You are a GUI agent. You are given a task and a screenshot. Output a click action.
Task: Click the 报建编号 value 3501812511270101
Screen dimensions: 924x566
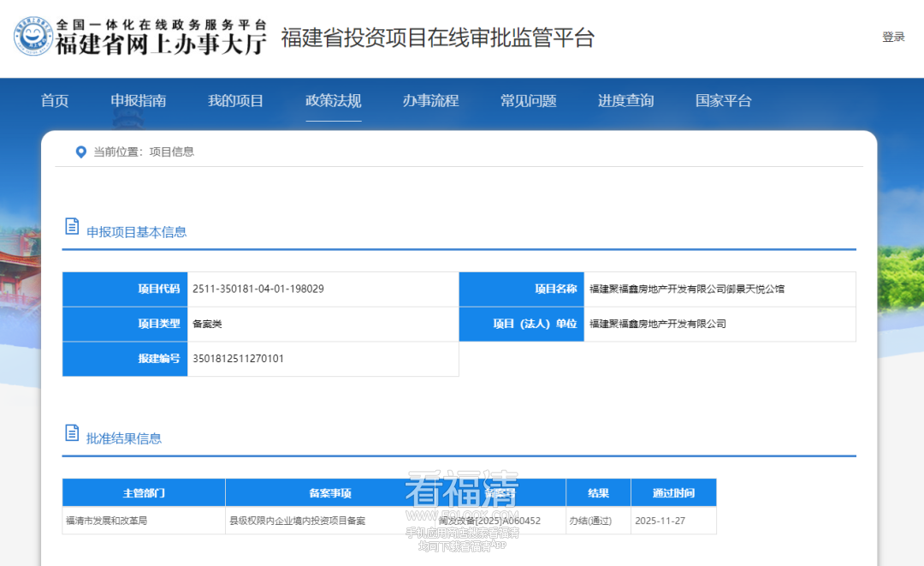pyautogui.click(x=239, y=360)
